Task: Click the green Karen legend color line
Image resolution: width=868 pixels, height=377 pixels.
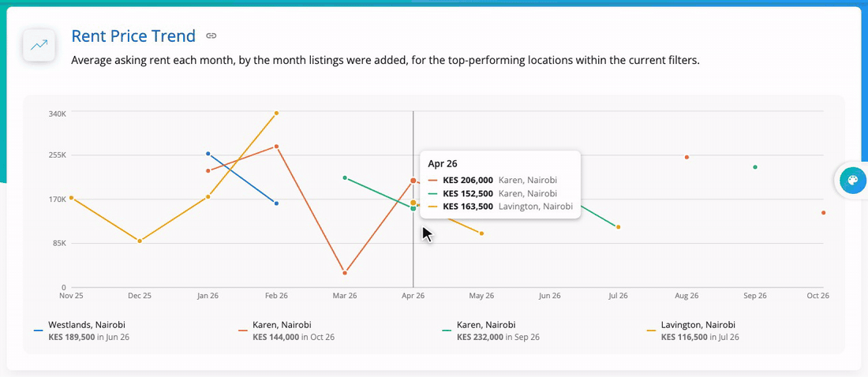Action: pos(447,330)
